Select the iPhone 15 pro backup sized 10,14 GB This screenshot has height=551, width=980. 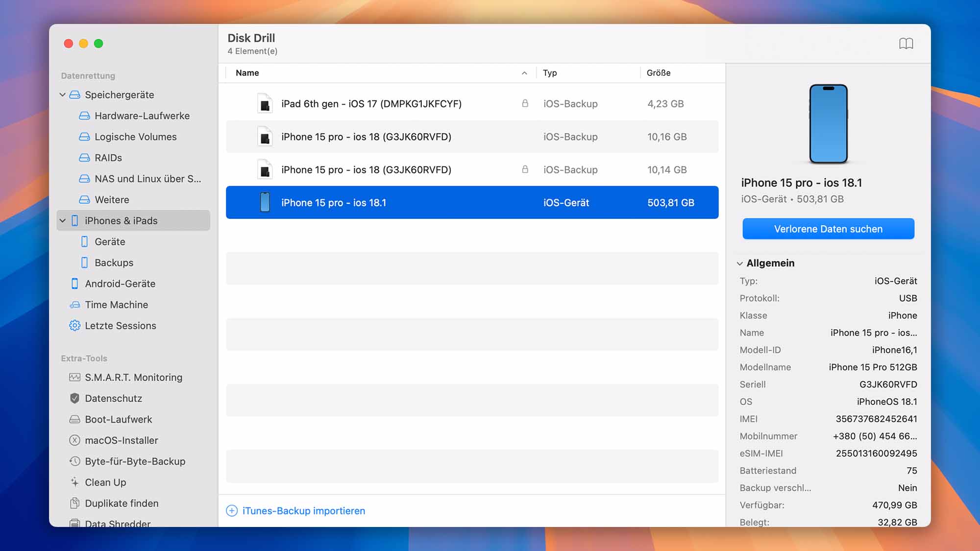click(x=472, y=169)
